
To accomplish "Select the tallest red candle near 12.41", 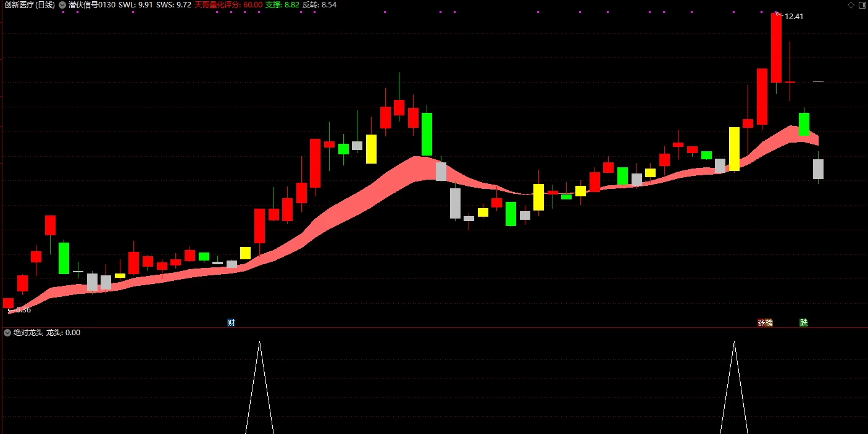I will (x=776, y=48).
